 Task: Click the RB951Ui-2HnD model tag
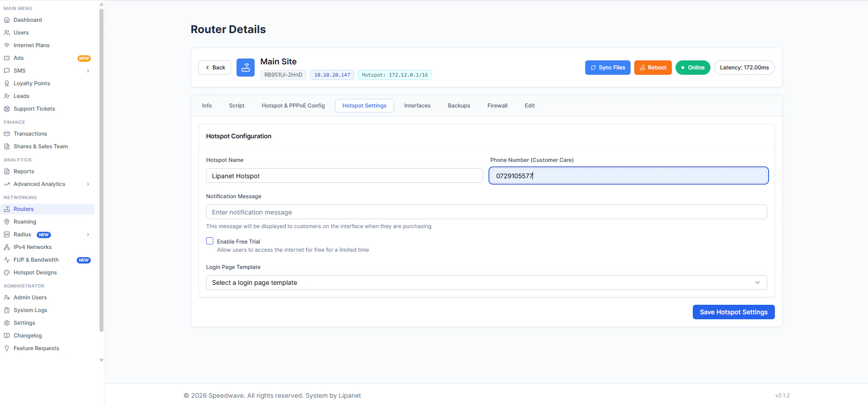click(283, 75)
